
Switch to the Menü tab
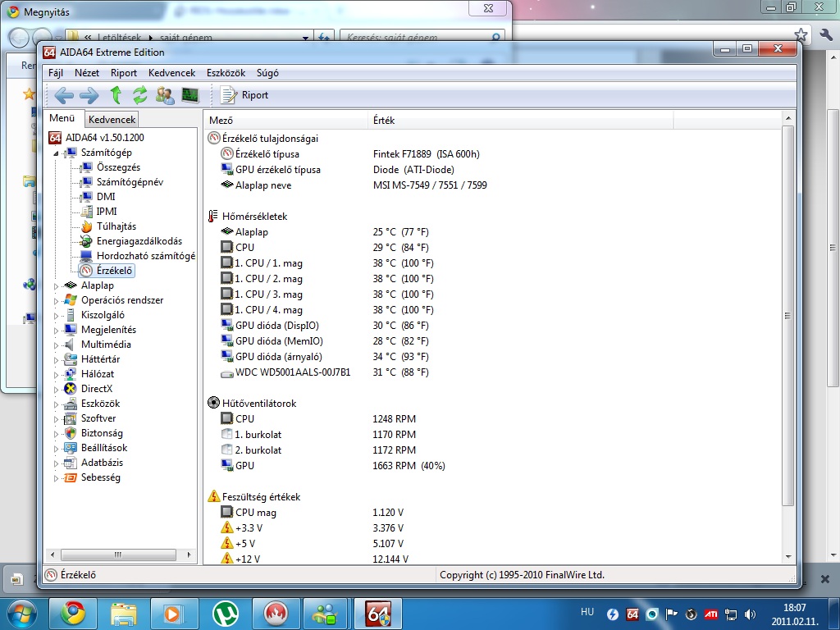point(62,118)
